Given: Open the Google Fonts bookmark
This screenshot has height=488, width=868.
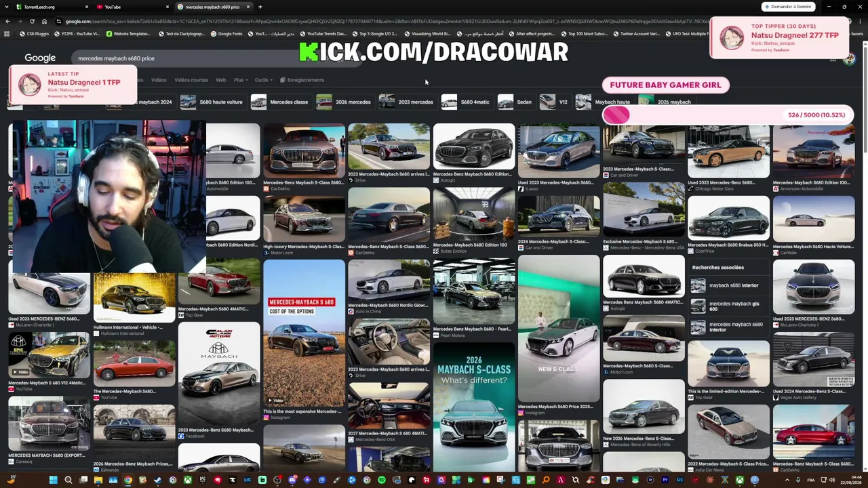Looking at the screenshot, I should point(227,34).
